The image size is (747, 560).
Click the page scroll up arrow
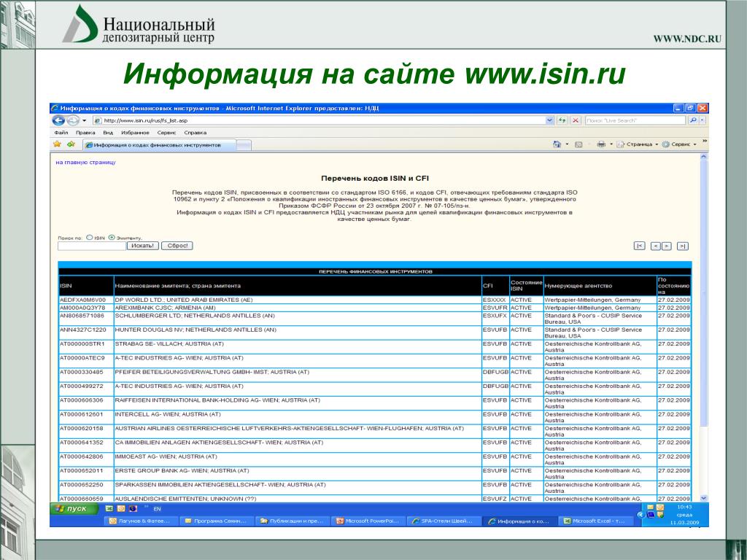click(x=704, y=157)
